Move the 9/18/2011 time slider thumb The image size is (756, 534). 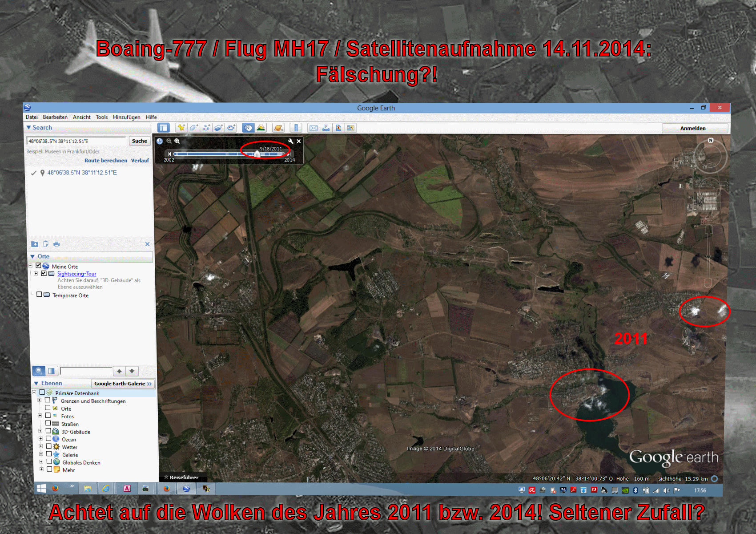[x=257, y=154]
